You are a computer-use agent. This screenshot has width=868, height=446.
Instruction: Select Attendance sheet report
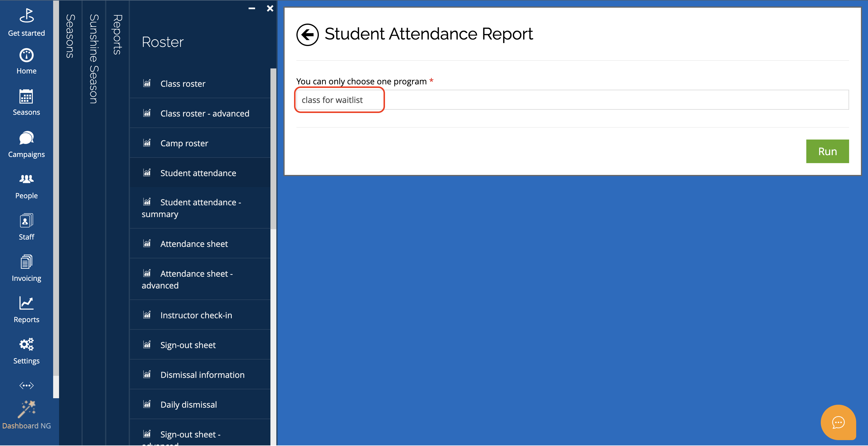(x=194, y=244)
